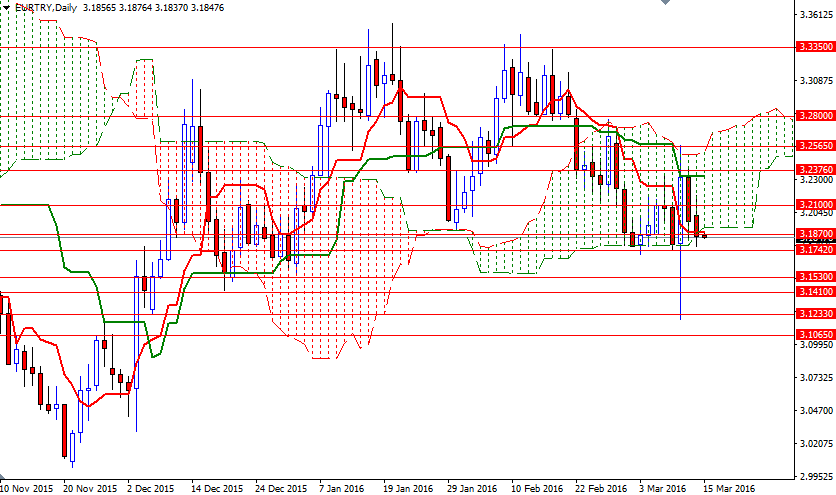Select the 3.25650 red price level label
The width and height of the screenshot is (836, 495).
click(815, 146)
